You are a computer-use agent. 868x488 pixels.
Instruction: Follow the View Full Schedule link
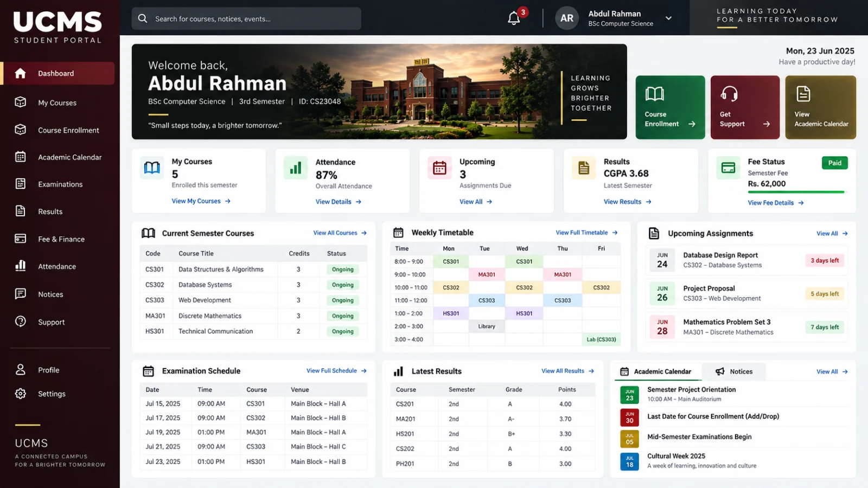click(337, 371)
